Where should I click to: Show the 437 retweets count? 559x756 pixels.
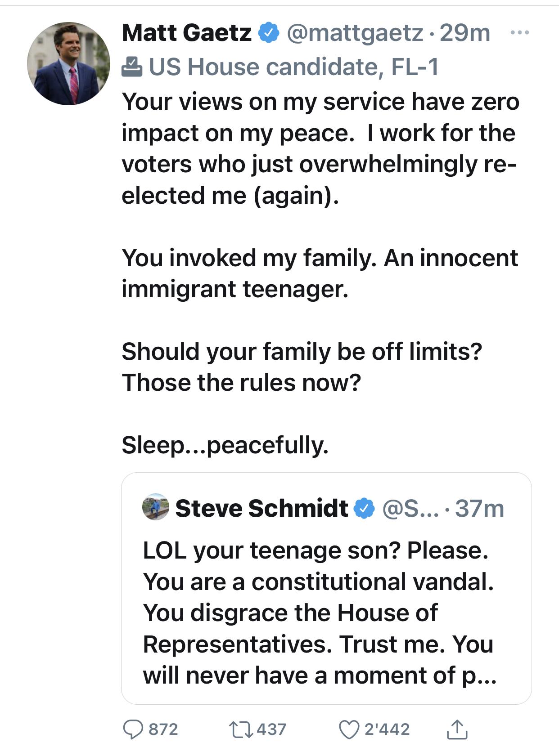(271, 729)
